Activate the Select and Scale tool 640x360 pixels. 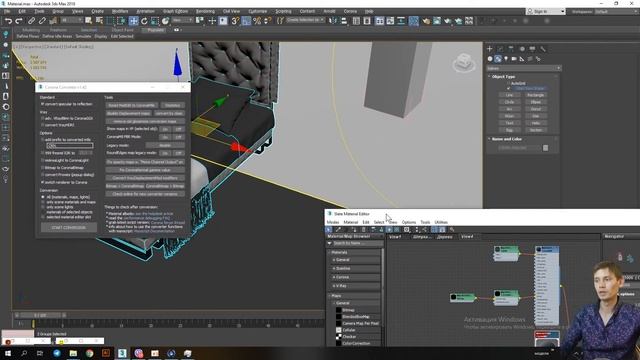[155, 20]
